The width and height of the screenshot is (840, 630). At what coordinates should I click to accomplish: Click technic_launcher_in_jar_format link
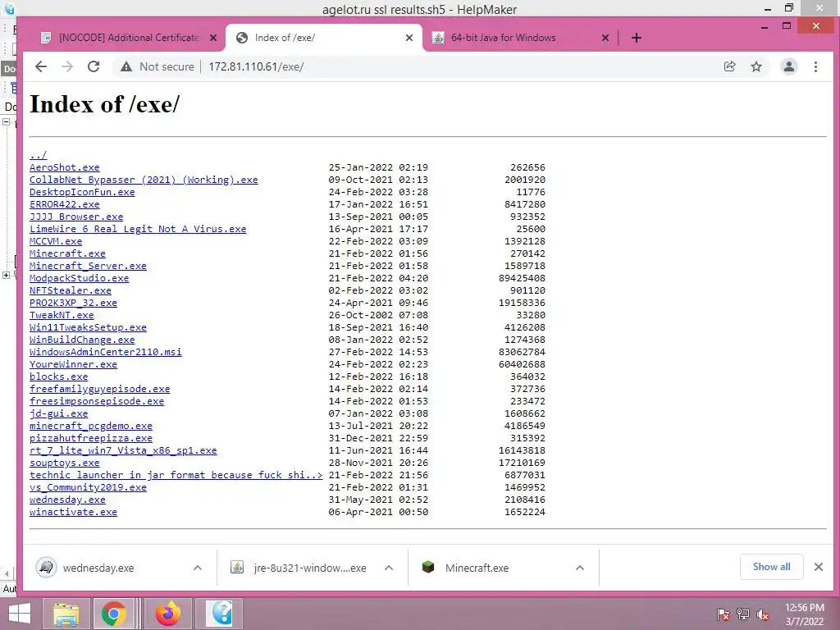coord(176,476)
